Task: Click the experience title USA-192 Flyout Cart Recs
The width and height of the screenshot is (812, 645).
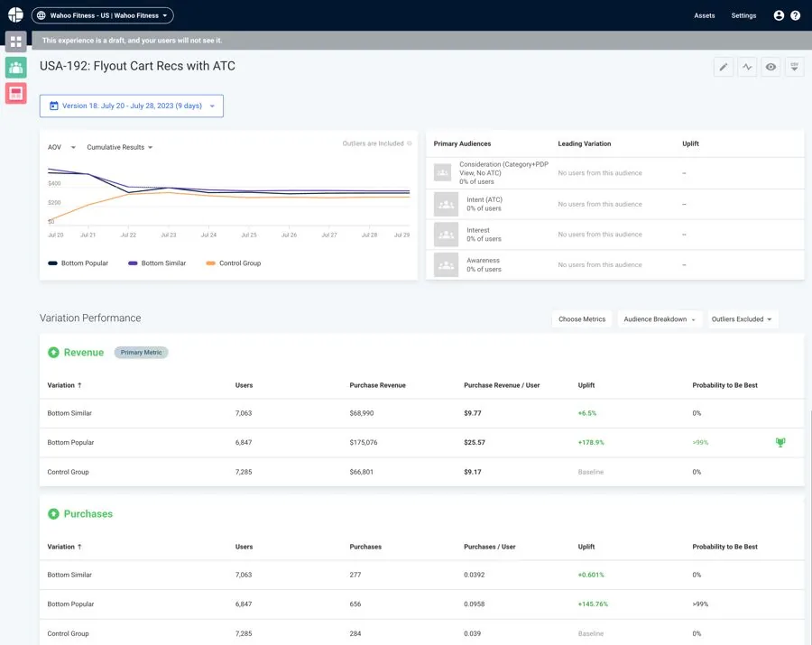Action: pyautogui.click(x=137, y=66)
